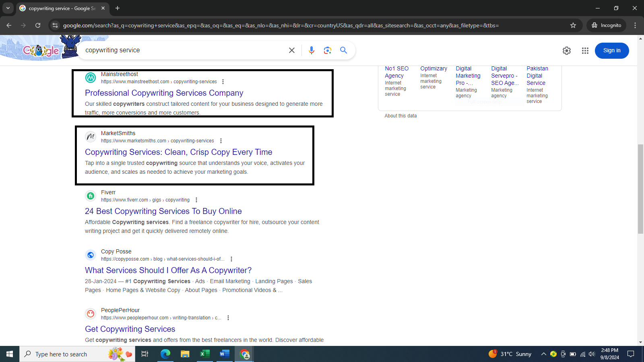Image resolution: width=644 pixels, height=362 pixels.
Task: Click the Incognito indicator button
Action: click(x=606, y=25)
